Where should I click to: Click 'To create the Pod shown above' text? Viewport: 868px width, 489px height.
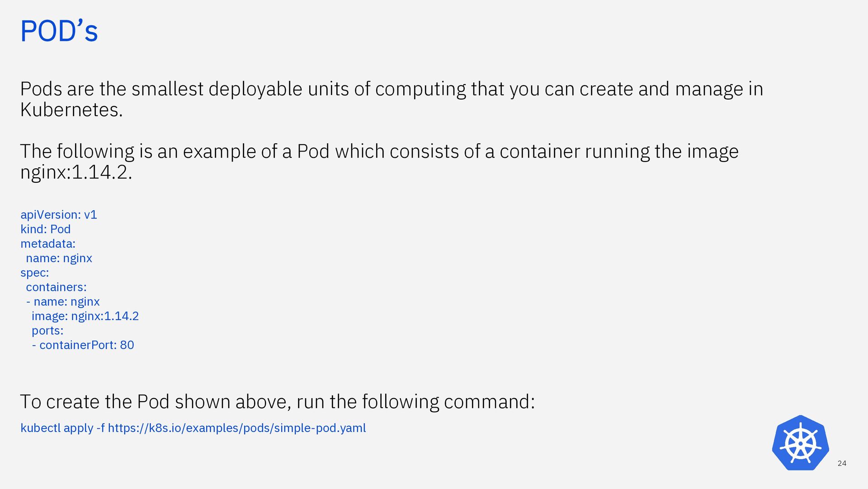(278, 402)
